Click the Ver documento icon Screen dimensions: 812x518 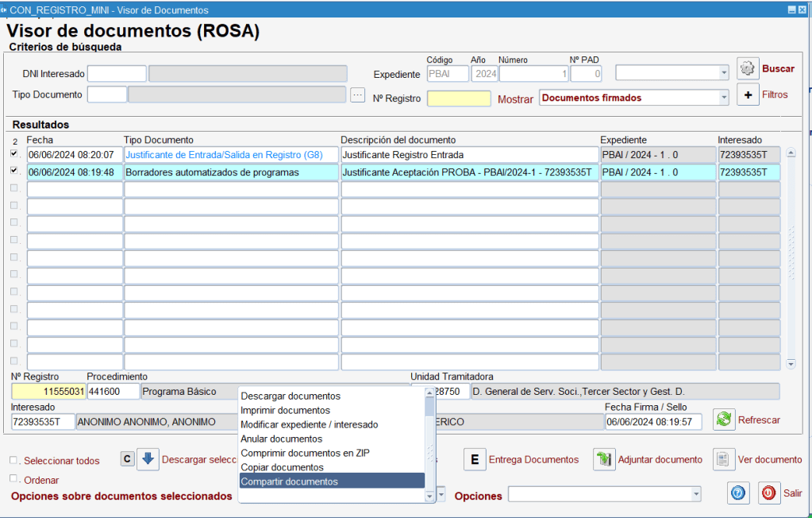pyautogui.click(x=723, y=459)
